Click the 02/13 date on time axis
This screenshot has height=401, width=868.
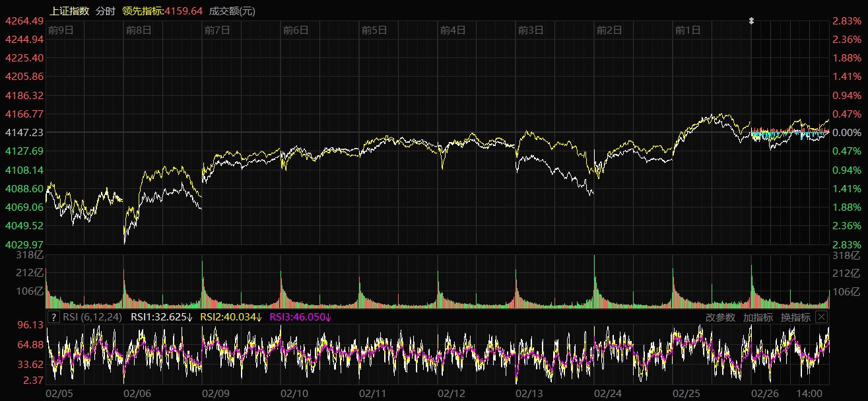(529, 393)
